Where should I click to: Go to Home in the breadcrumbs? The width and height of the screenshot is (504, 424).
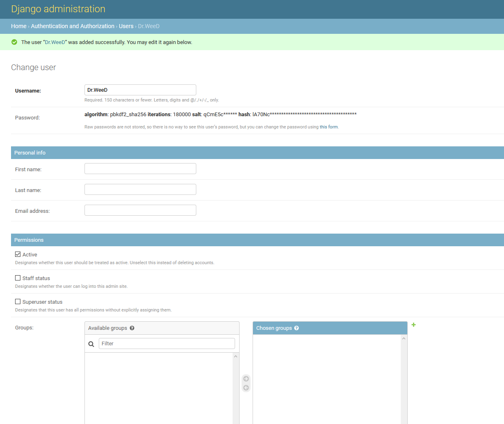tap(19, 26)
